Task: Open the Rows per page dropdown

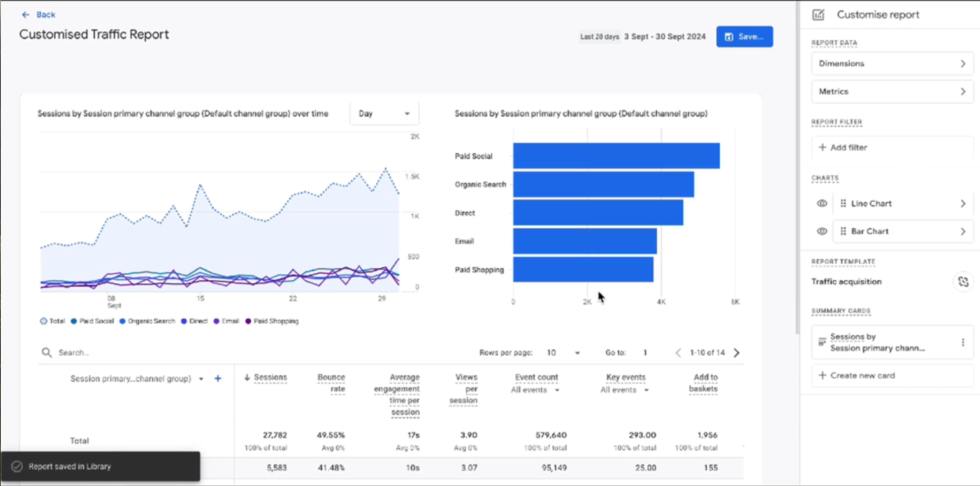Action: [x=564, y=353]
